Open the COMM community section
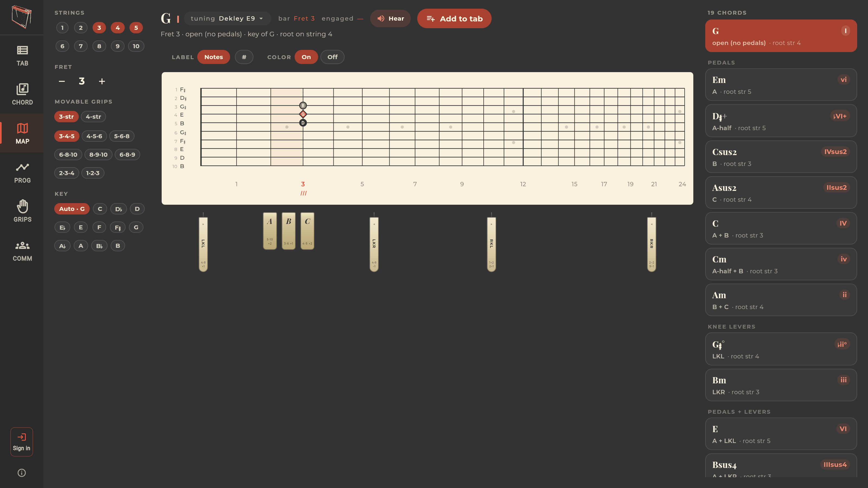The image size is (868, 488). tap(22, 251)
